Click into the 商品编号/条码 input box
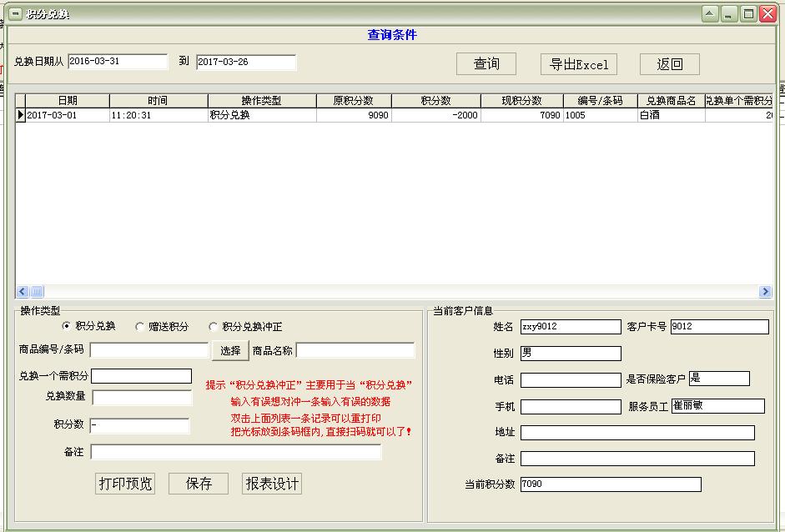This screenshot has height=532, width=785. tap(149, 350)
